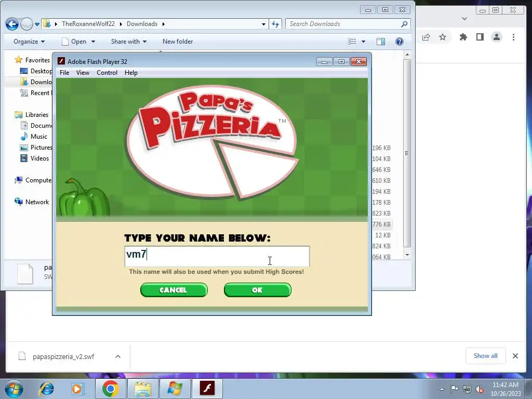Select Network in the navigation pane
This screenshot has width=532, height=399.
pos(32,202)
